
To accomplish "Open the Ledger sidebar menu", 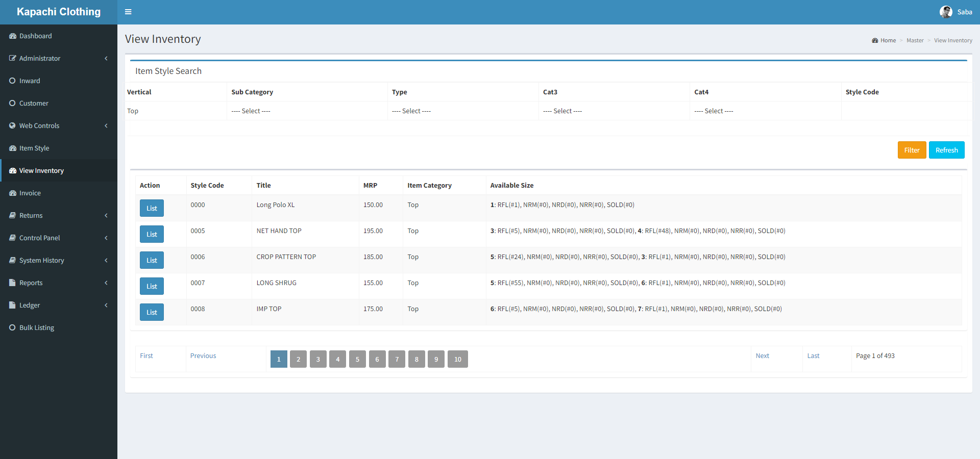I will click(30, 305).
